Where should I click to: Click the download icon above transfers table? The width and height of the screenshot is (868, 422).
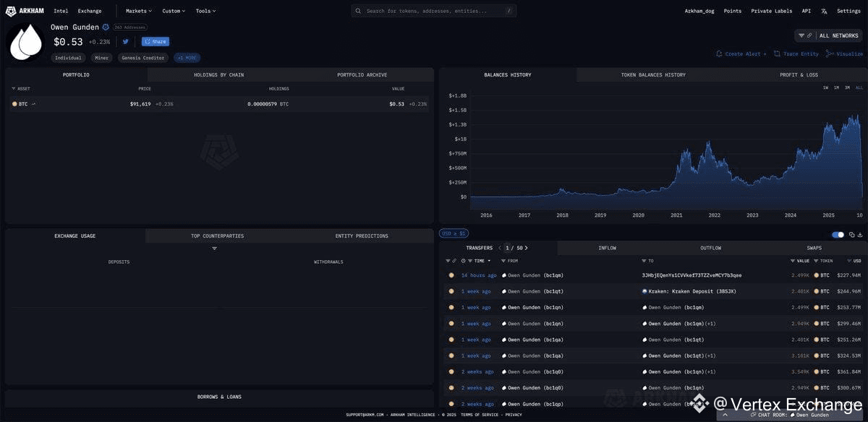point(860,235)
